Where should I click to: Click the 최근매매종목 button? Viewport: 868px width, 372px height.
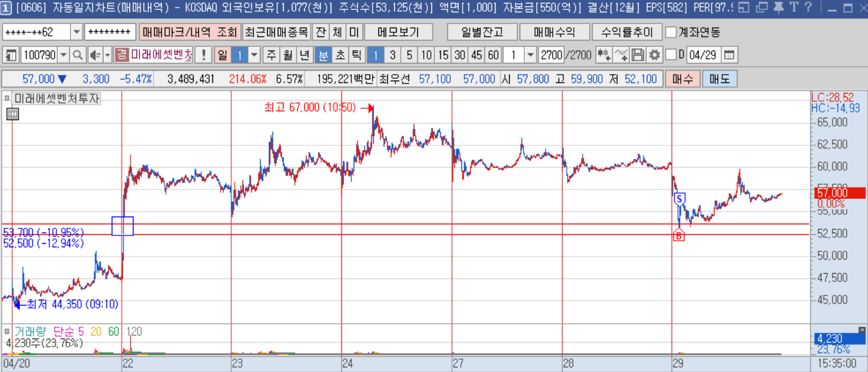click(276, 32)
